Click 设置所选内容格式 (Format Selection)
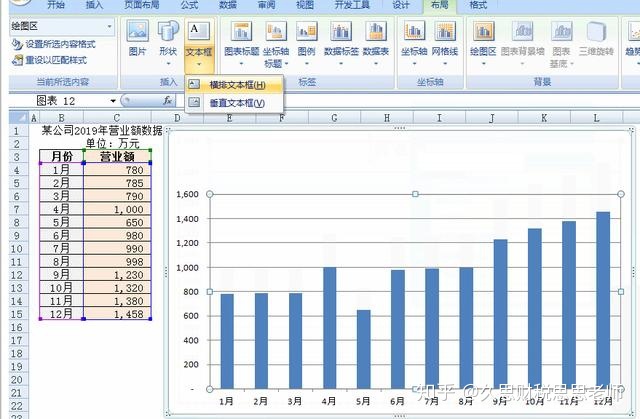Screen dimensions: 640x419 click(53, 44)
